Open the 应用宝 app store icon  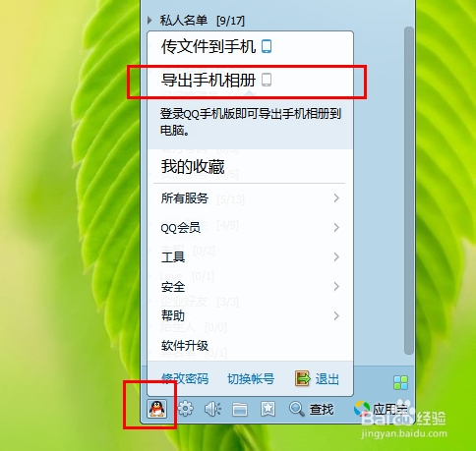[x=362, y=409]
